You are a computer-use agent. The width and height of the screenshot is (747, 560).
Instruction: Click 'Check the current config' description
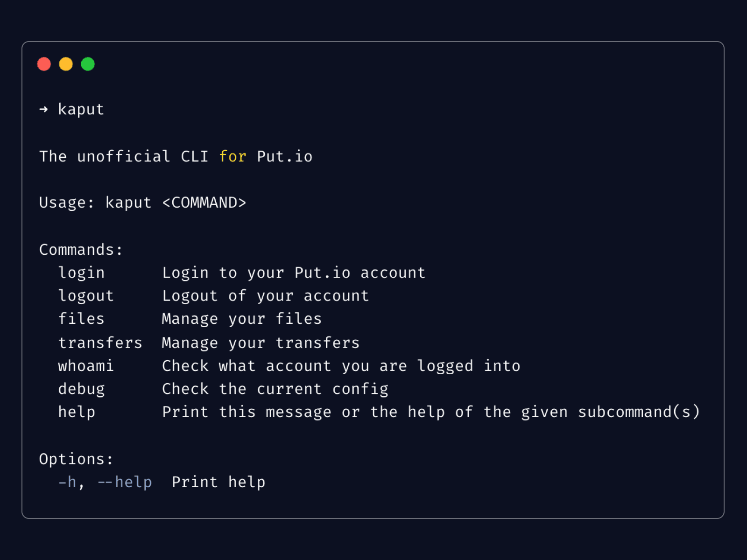point(275,389)
